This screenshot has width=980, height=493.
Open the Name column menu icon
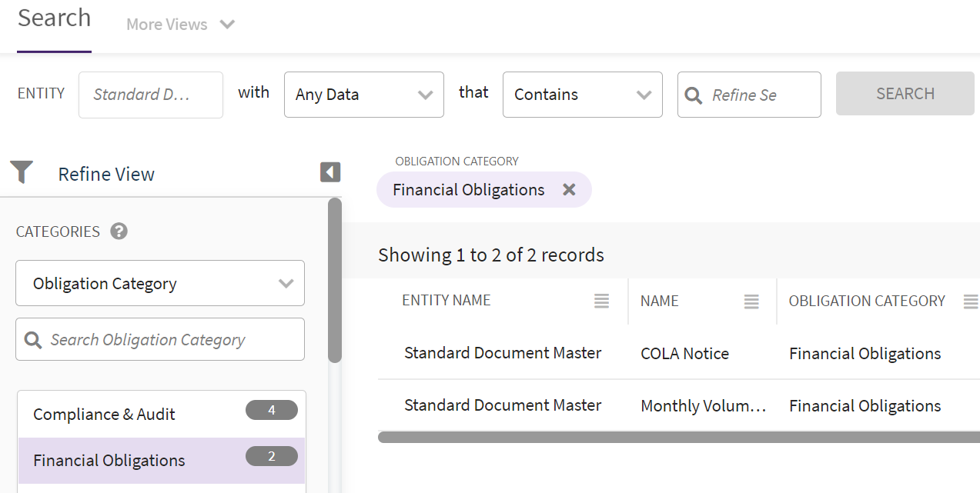coord(751,301)
